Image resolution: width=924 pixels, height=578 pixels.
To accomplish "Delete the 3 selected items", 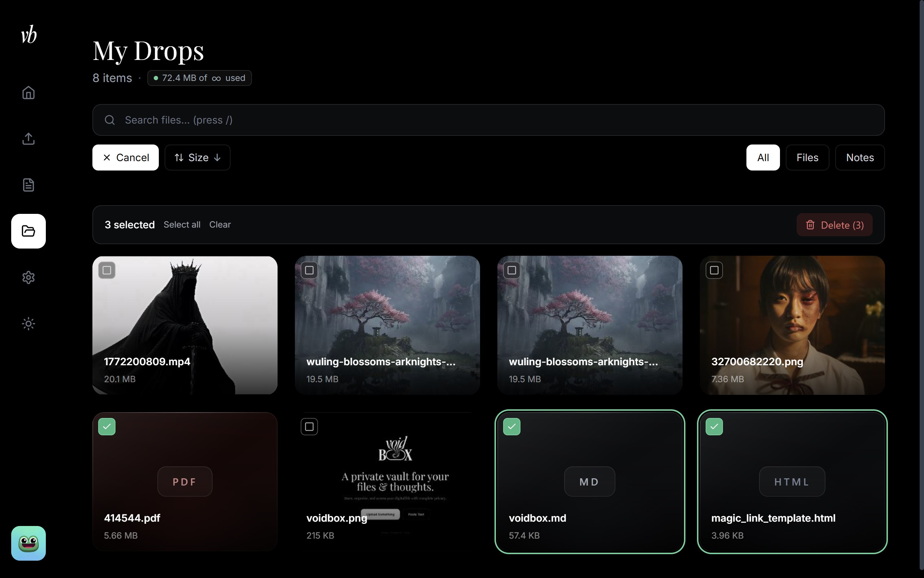I will point(834,225).
